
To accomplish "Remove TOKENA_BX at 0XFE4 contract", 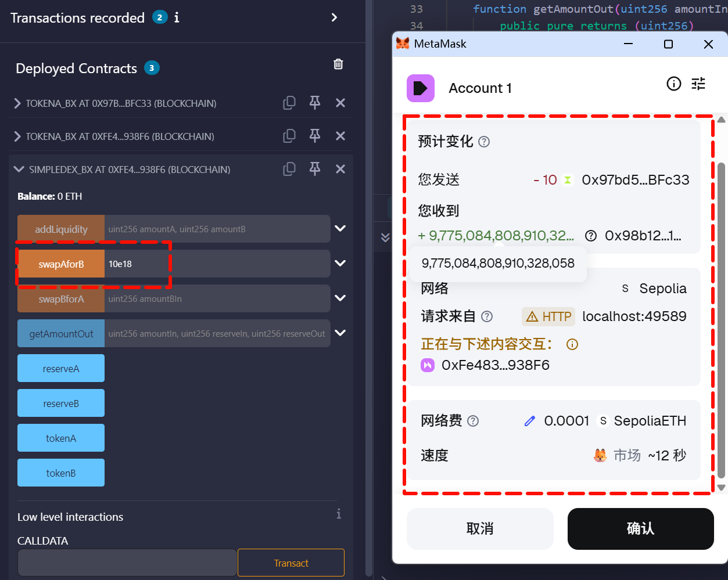I will pyautogui.click(x=340, y=136).
